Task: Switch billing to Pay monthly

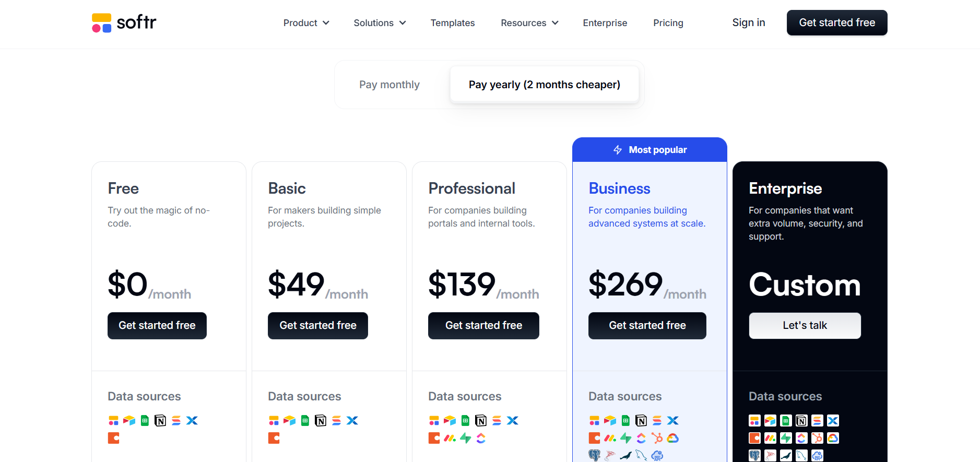Action: (x=389, y=85)
